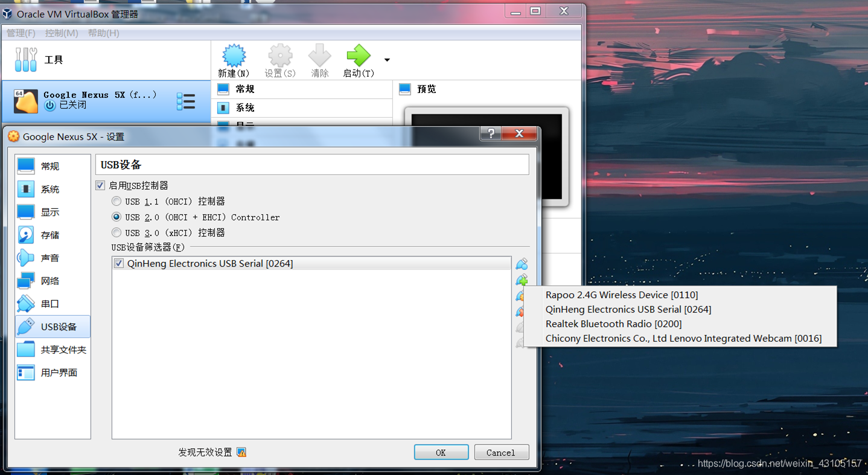Open the 共享文件夹 settings category
Viewport: 868px width, 475px height.
(53, 349)
